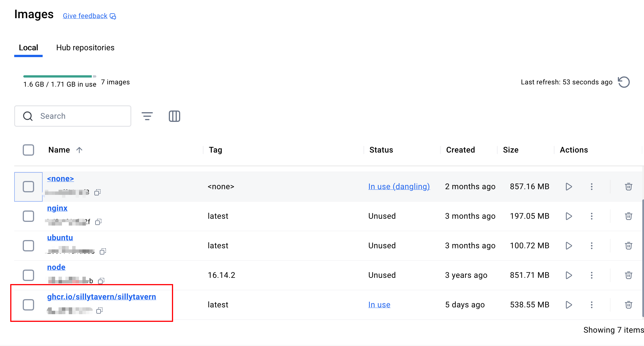Copy the ubuntu image ID
This screenshot has height=346, width=644.
(103, 251)
